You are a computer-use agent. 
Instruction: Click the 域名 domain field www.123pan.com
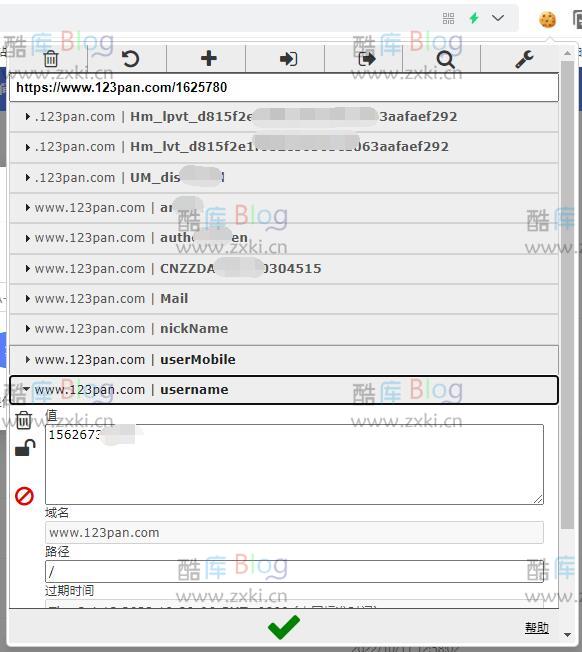(294, 532)
